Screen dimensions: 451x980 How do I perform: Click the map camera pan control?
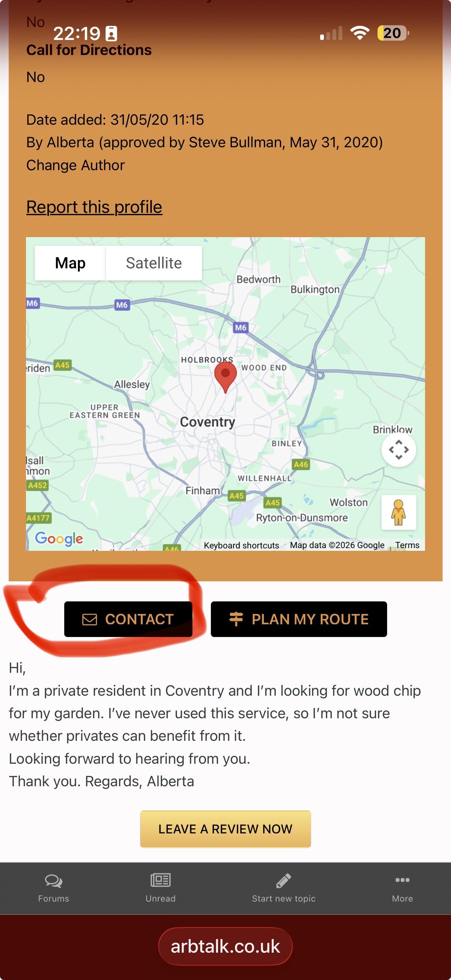click(x=398, y=449)
